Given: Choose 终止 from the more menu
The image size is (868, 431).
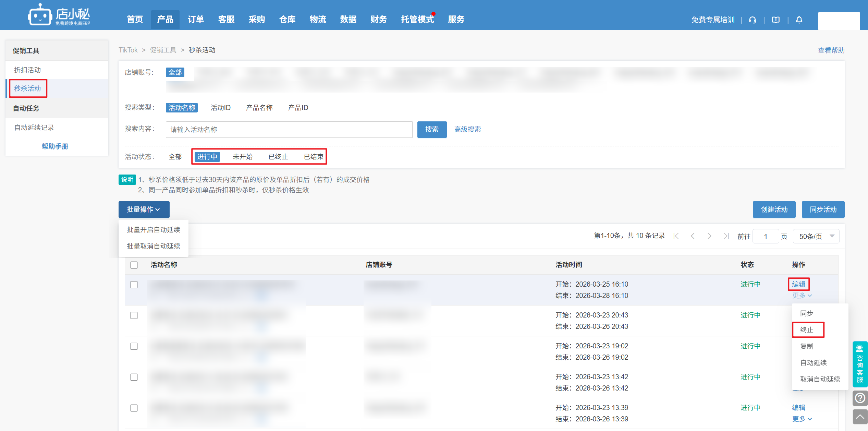Looking at the screenshot, I should (807, 330).
